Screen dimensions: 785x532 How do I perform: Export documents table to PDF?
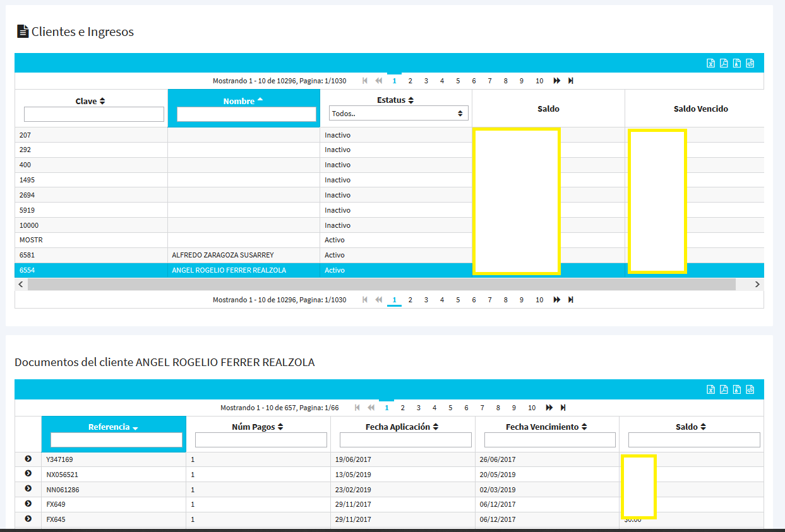[x=724, y=389]
